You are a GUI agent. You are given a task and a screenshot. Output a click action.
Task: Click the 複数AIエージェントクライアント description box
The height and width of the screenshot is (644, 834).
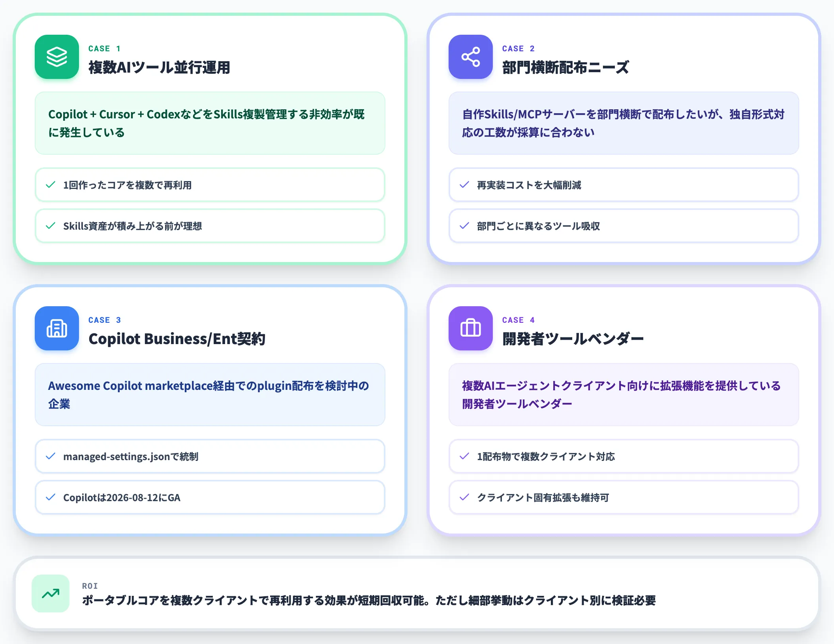(x=624, y=395)
